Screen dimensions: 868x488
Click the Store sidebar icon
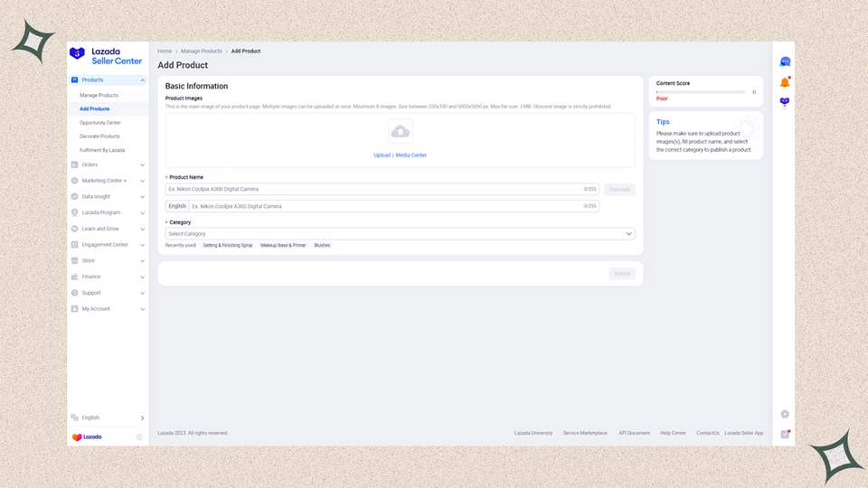[x=75, y=260]
